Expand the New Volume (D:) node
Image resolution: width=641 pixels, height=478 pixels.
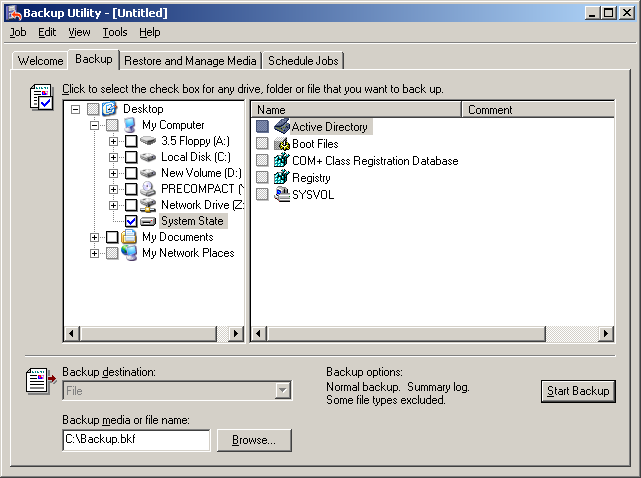113,173
